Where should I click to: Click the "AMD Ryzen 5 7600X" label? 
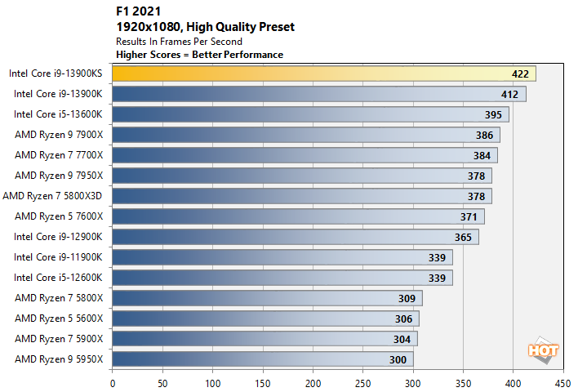point(59,216)
